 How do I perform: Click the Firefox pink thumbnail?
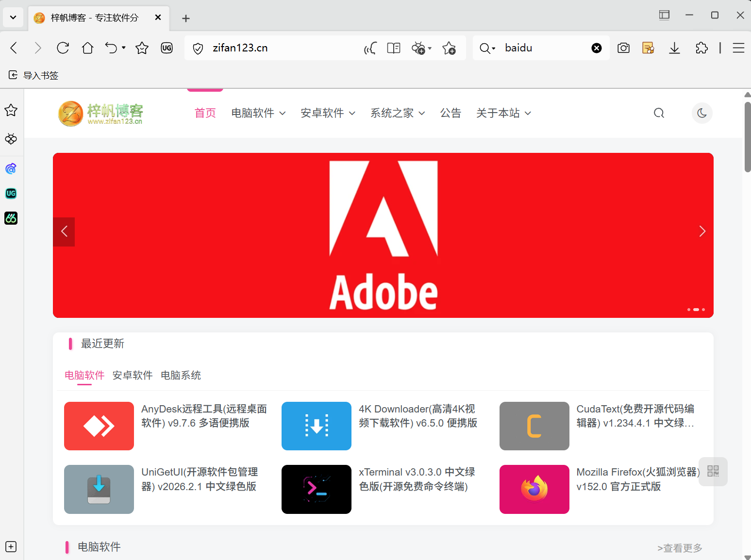click(x=534, y=489)
